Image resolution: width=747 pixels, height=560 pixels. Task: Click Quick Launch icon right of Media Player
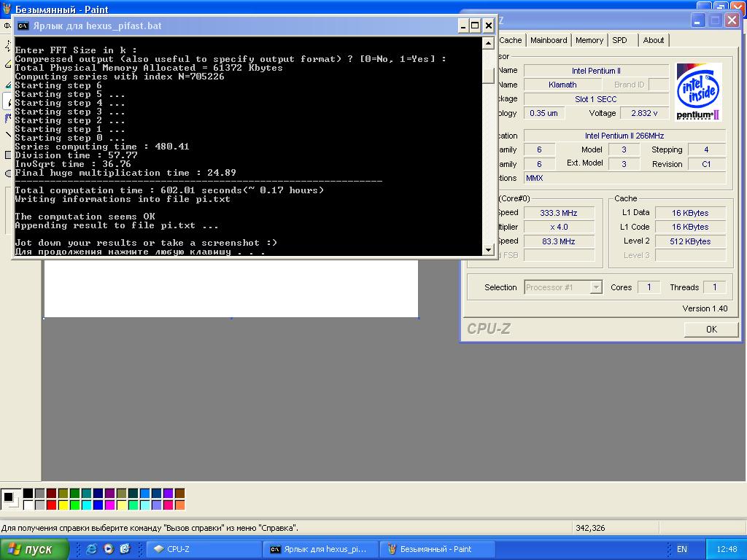tap(125, 549)
